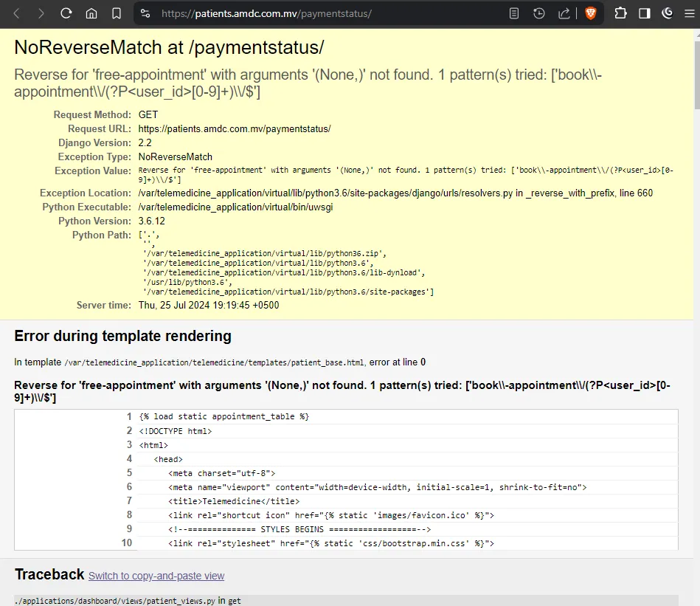The height and width of the screenshot is (606, 700).
Task: Enable reader mode from address bar
Action: (514, 13)
